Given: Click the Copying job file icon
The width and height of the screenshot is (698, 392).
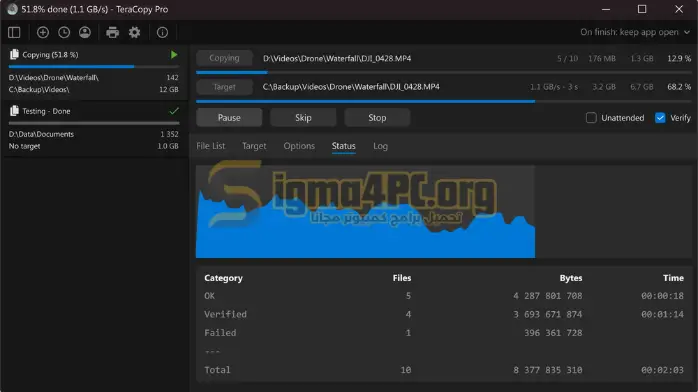Looking at the screenshot, I should pos(14,54).
